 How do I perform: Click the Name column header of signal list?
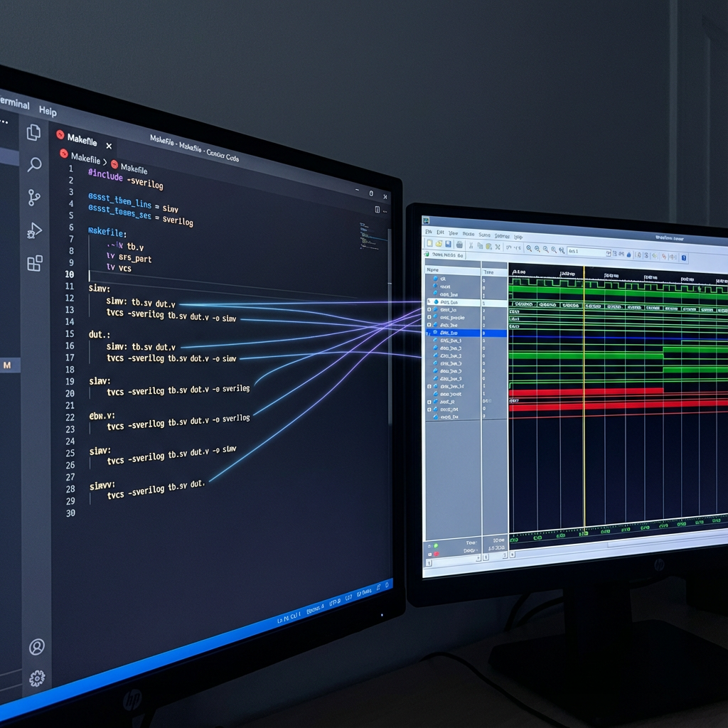[x=453, y=269]
